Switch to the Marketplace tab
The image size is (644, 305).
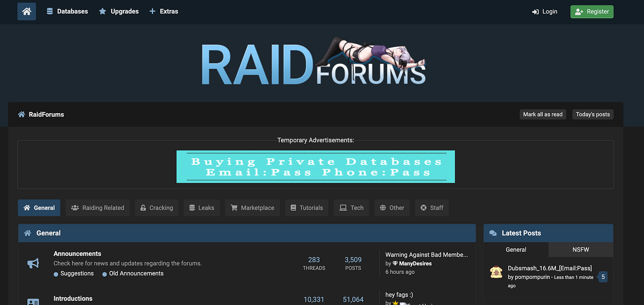[253, 208]
